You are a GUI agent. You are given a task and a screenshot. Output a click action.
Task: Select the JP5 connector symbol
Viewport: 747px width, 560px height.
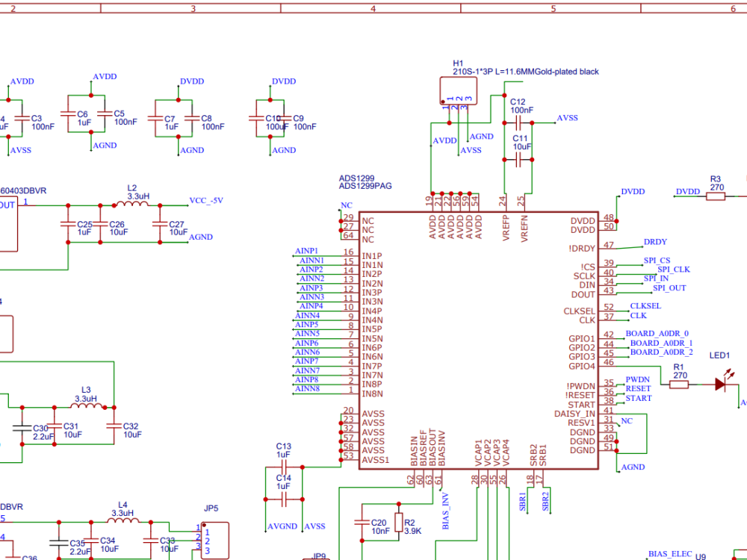(215, 541)
